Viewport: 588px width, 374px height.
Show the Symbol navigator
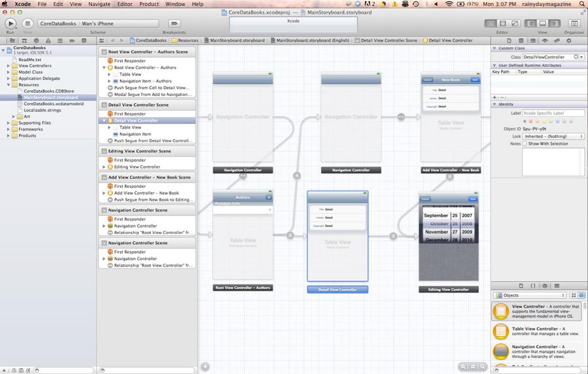(x=24, y=41)
